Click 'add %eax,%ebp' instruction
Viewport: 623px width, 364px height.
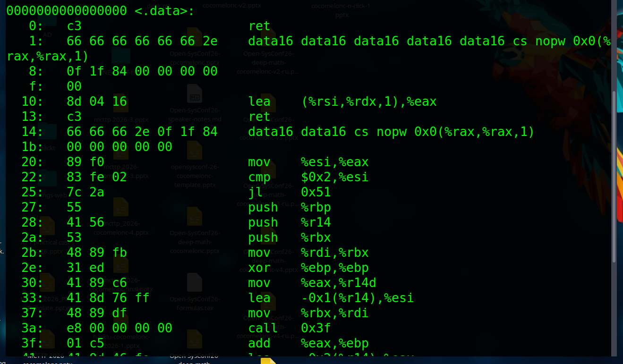(x=308, y=343)
